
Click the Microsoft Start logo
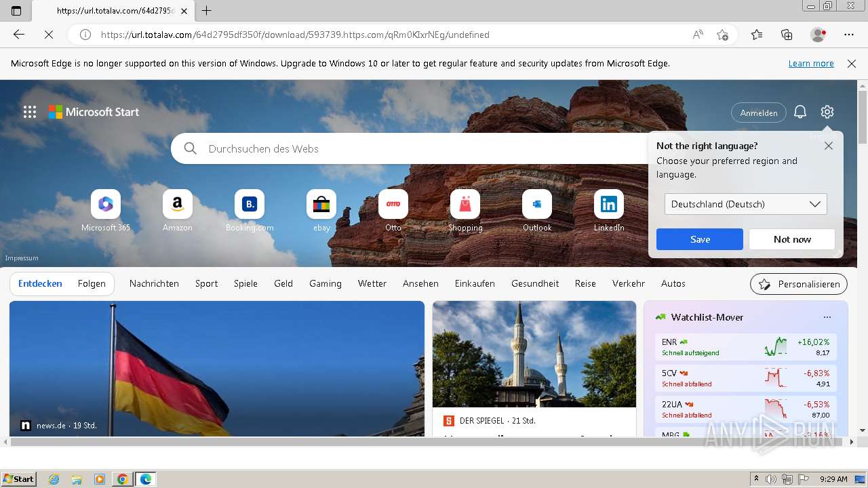point(94,112)
